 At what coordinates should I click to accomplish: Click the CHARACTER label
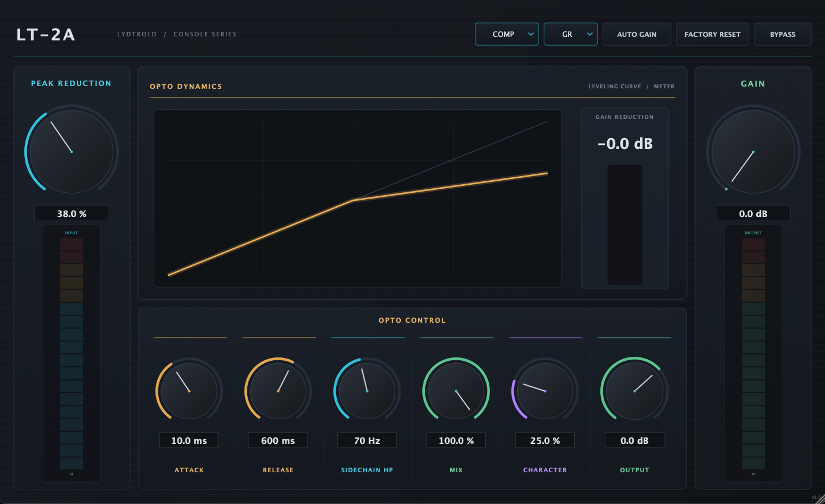pos(545,470)
